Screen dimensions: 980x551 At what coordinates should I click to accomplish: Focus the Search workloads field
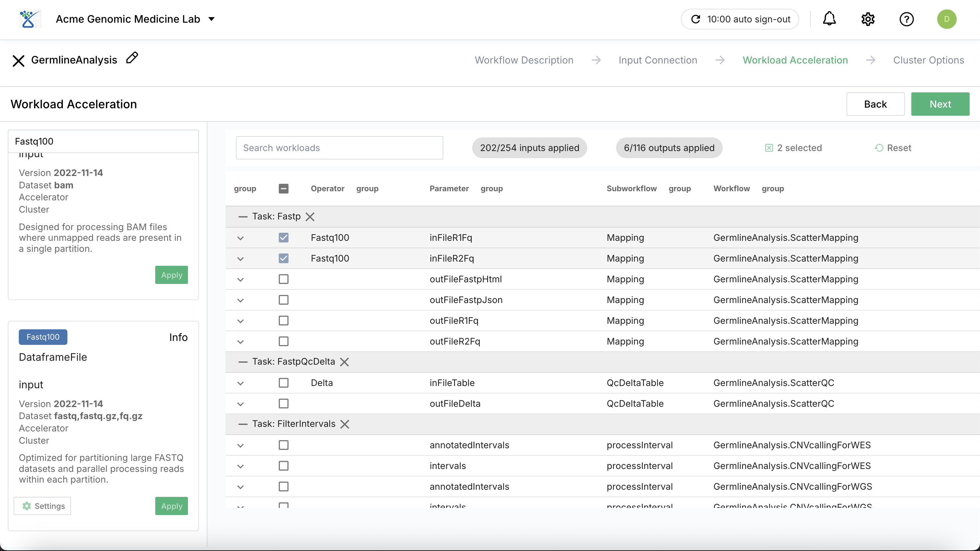pos(339,148)
